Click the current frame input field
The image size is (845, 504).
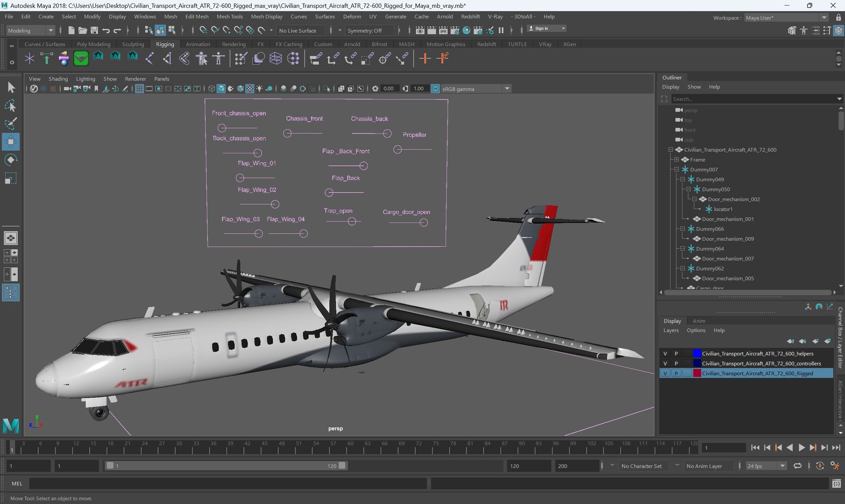point(723,448)
